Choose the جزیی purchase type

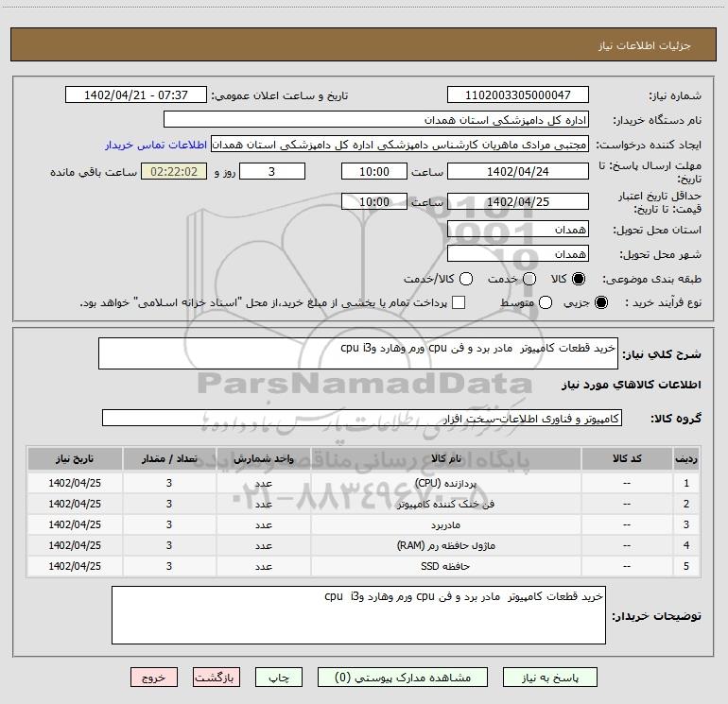(x=600, y=302)
